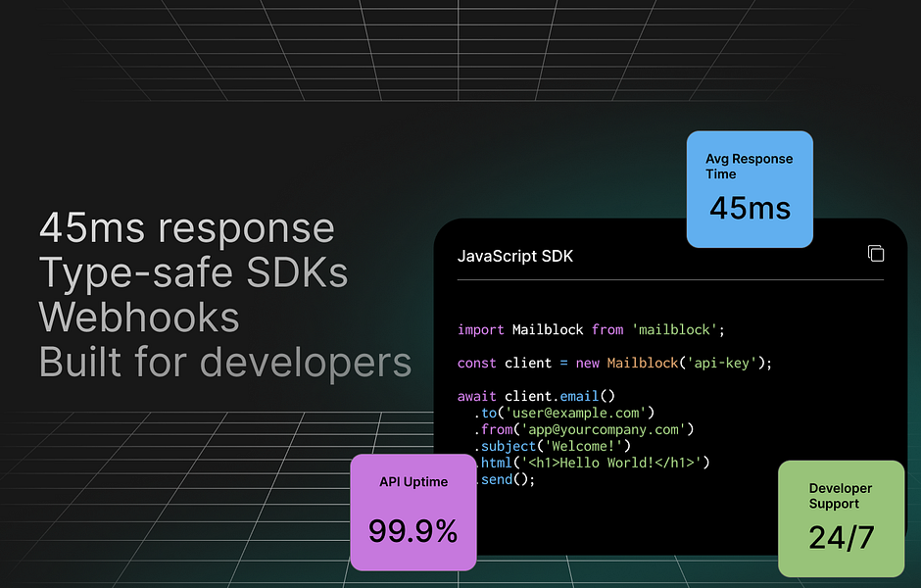Click the 'JavaScript SDK' panel title
Screen dimensions: 921x588
click(x=515, y=256)
